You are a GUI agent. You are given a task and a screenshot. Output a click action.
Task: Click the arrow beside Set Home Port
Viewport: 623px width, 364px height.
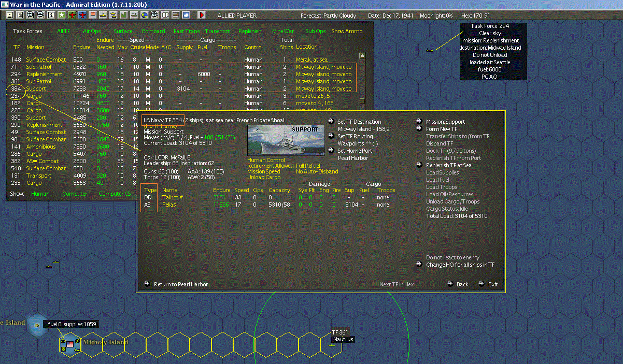click(332, 151)
